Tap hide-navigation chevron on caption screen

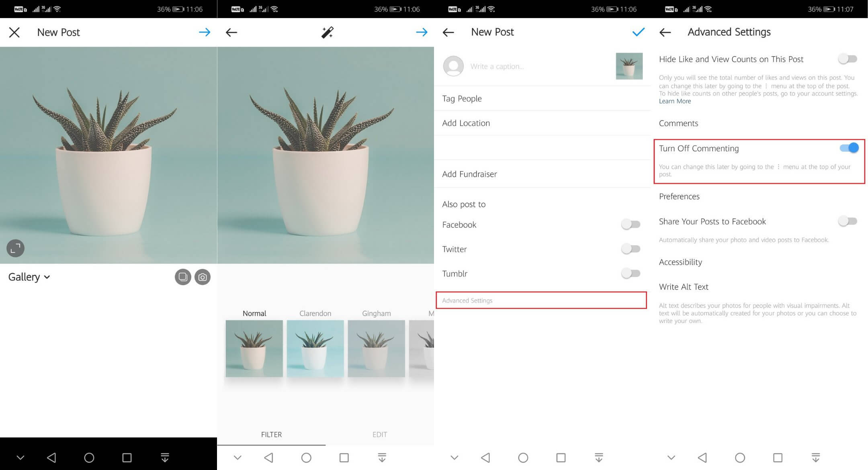pyautogui.click(x=454, y=458)
